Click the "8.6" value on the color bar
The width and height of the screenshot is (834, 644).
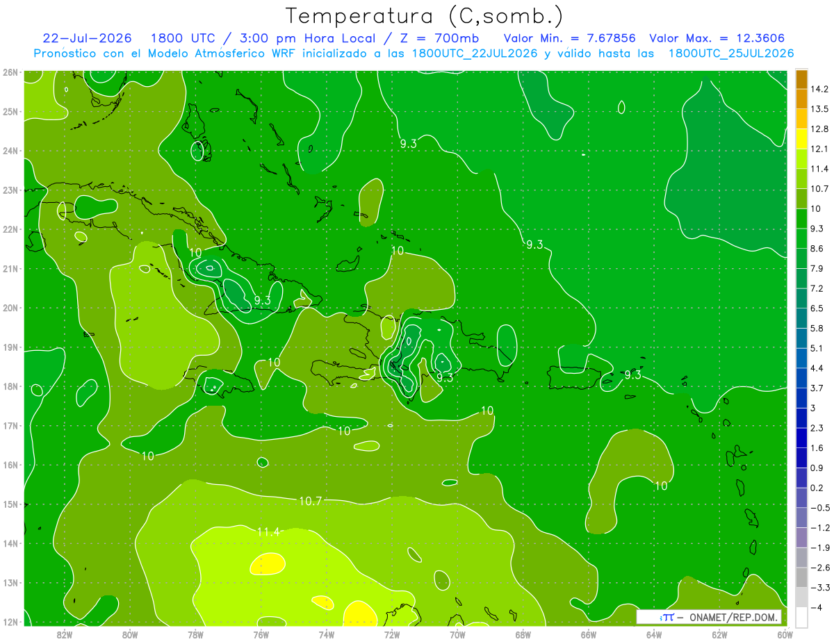[x=818, y=248]
